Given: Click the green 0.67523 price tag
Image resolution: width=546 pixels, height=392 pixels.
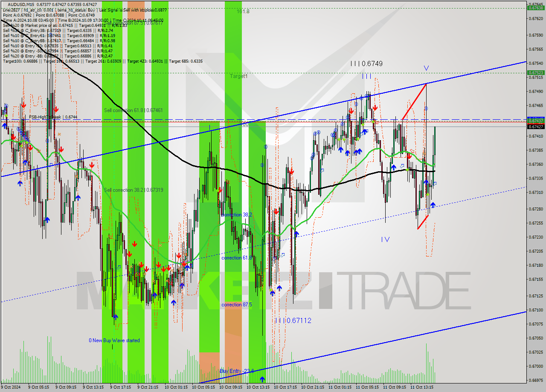Looking at the screenshot, I should [x=535, y=72].
